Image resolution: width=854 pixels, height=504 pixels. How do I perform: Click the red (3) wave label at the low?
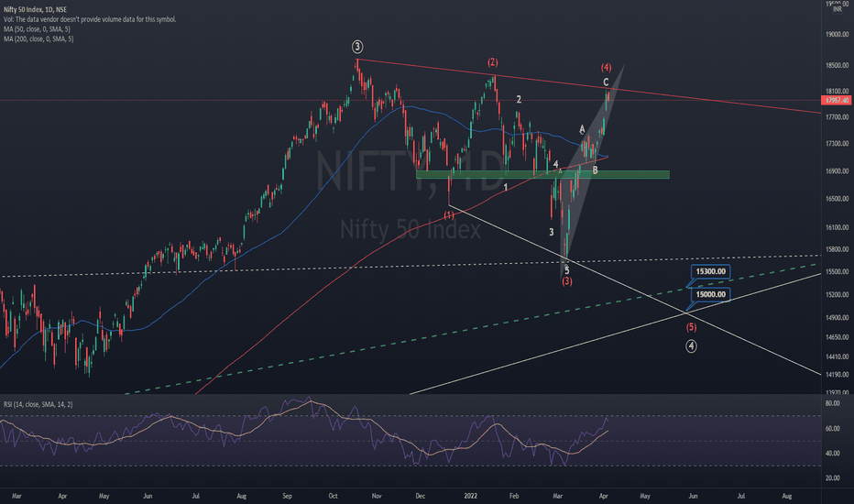[x=567, y=281]
